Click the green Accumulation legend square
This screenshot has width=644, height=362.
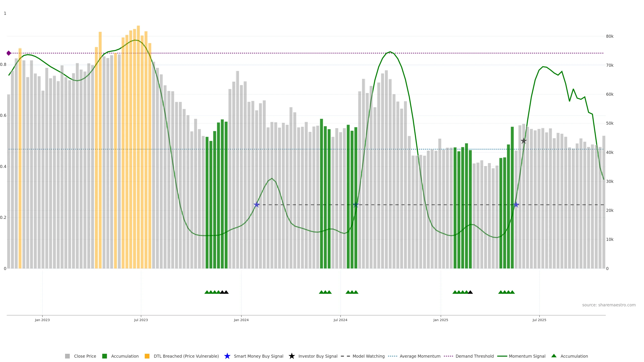click(104, 356)
